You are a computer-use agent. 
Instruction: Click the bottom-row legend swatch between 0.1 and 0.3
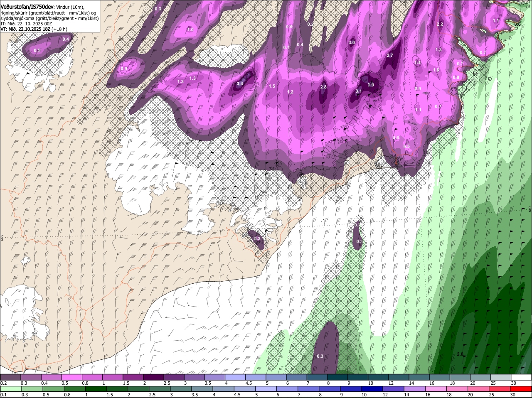[12, 389]
